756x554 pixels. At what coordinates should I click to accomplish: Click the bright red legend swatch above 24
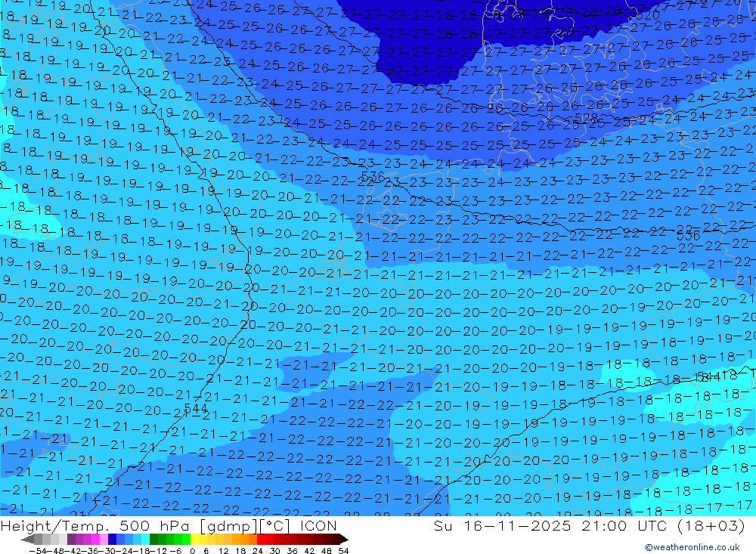click(x=261, y=539)
